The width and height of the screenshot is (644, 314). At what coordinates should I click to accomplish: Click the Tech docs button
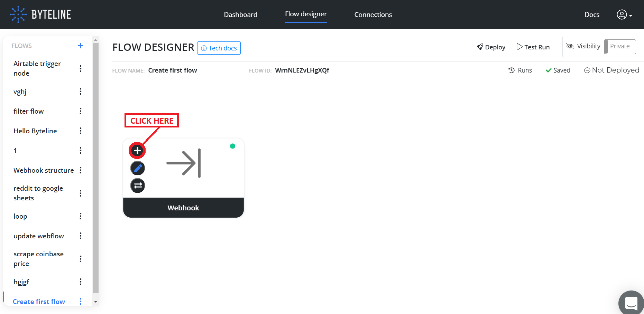click(x=219, y=48)
